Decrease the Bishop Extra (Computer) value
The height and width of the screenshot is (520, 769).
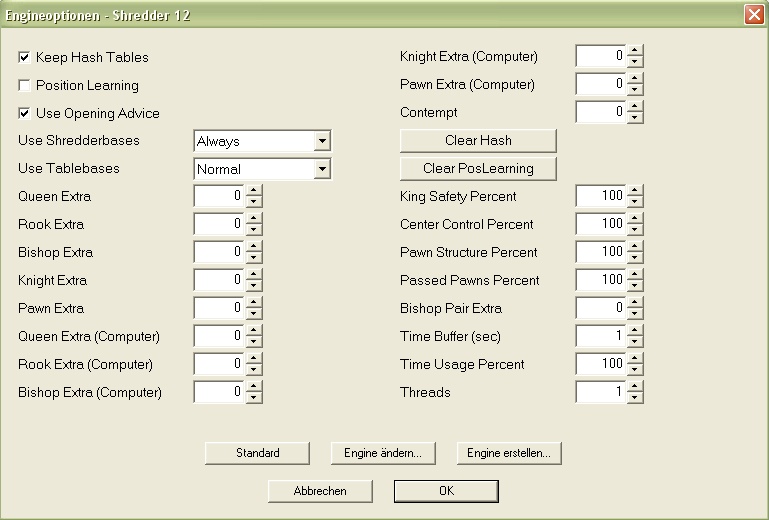click(x=254, y=397)
